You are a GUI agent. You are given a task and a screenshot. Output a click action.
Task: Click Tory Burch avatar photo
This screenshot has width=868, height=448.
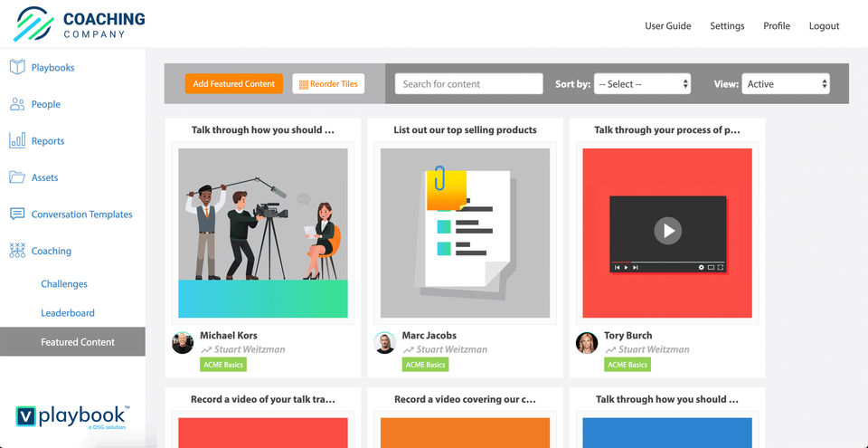[x=587, y=343]
